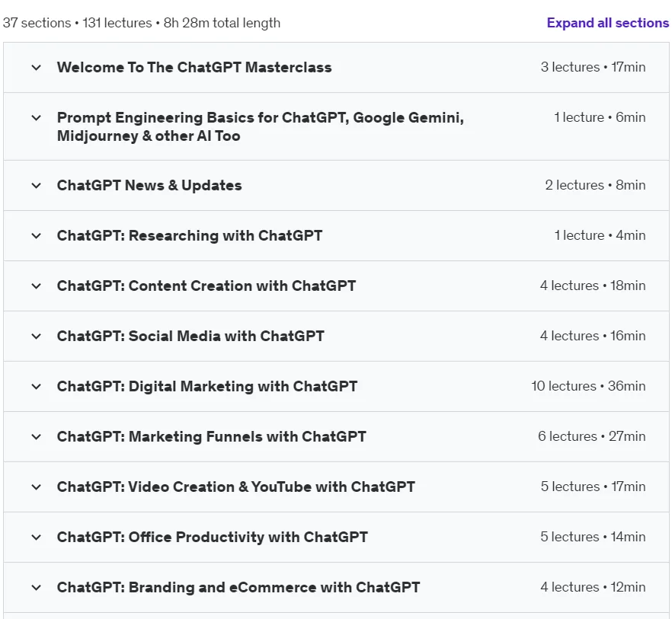Expand Office Productivity with ChatGPT chevron
The image size is (672, 619).
tap(37, 538)
